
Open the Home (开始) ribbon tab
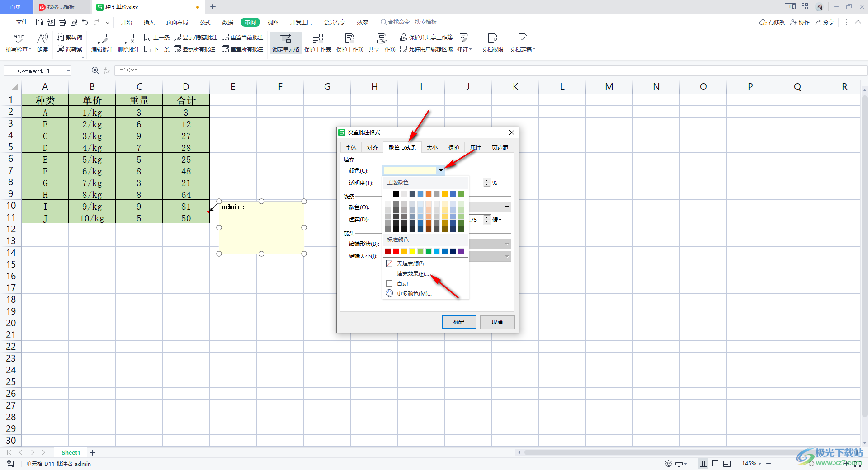(x=127, y=22)
